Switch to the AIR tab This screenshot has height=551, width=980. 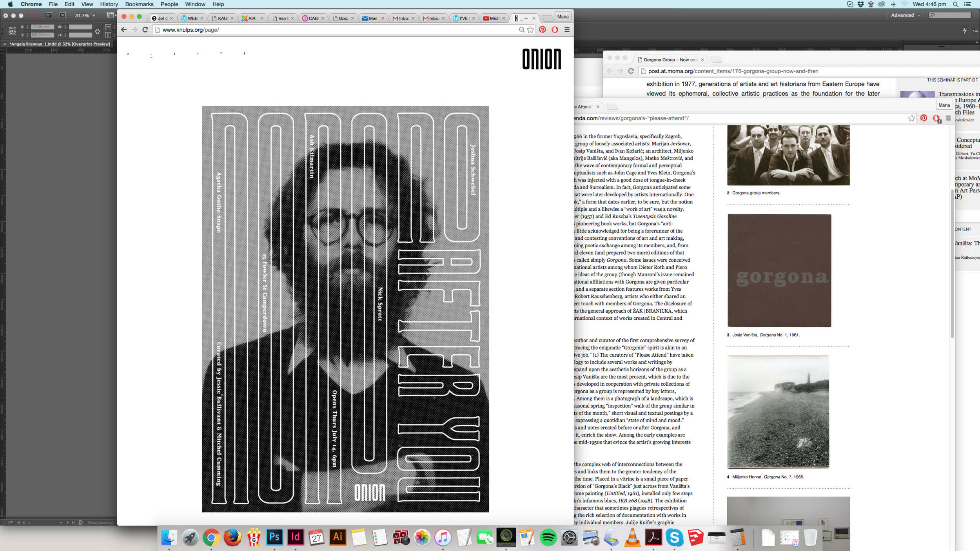(252, 18)
